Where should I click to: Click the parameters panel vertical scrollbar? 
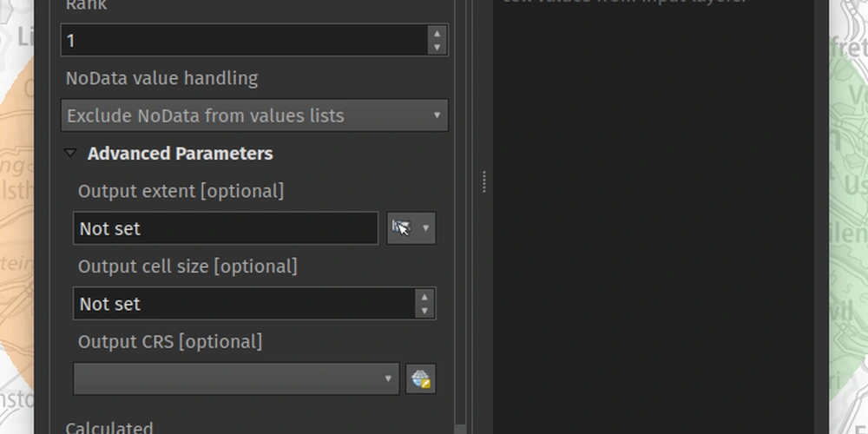point(460,210)
